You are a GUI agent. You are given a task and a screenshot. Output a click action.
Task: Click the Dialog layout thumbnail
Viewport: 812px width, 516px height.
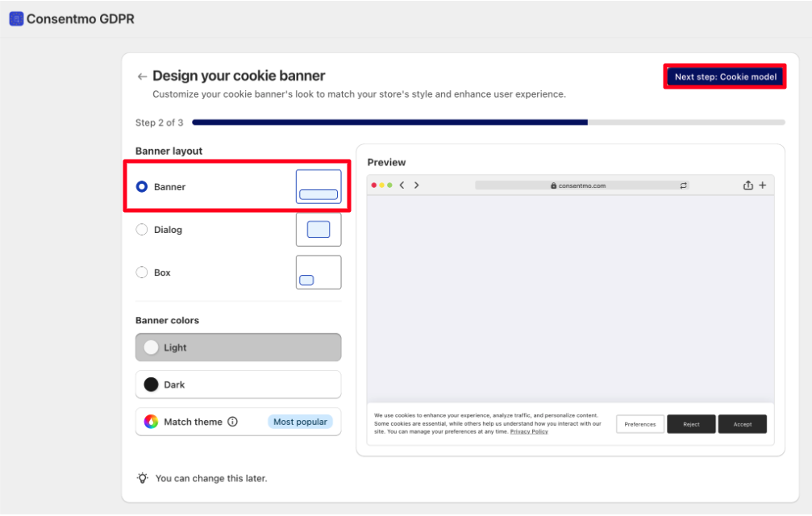(x=319, y=230)
